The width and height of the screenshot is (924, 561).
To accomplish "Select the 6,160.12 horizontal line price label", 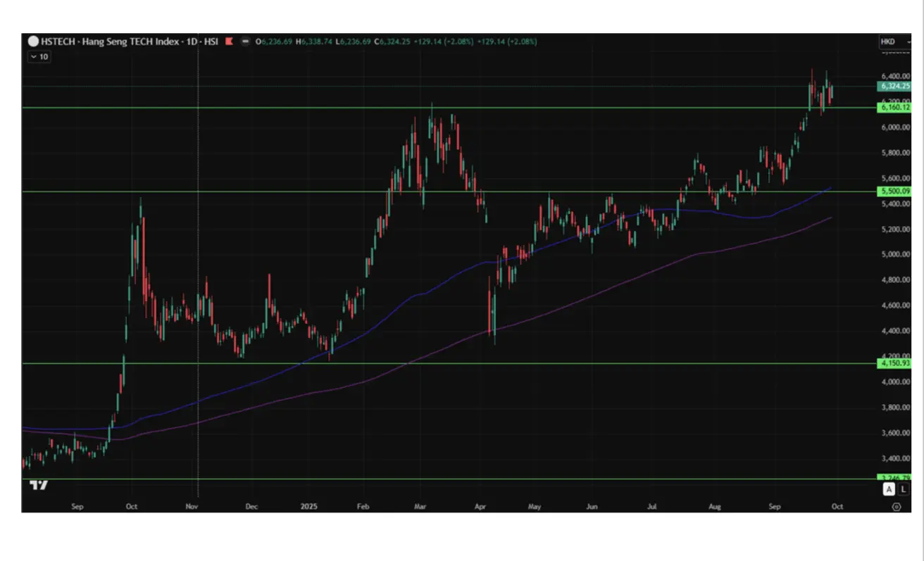I will (894, 108).
